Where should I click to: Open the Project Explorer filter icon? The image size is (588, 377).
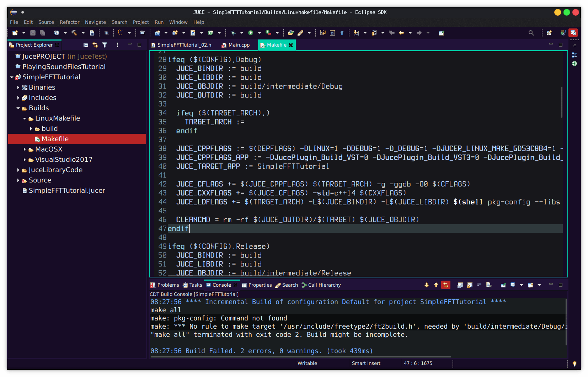pyautogui.click(x=105, y=45)
